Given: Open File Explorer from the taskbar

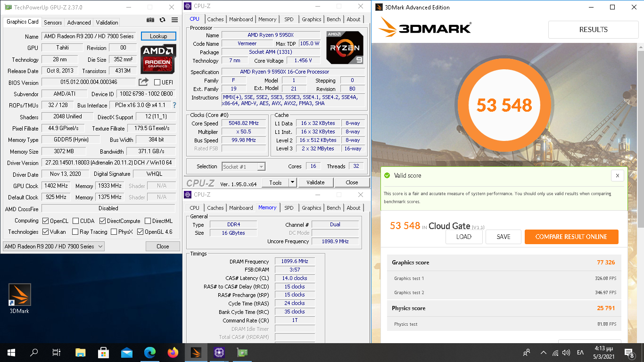Looking at the screenshot, I should click(x=81, y=353).
